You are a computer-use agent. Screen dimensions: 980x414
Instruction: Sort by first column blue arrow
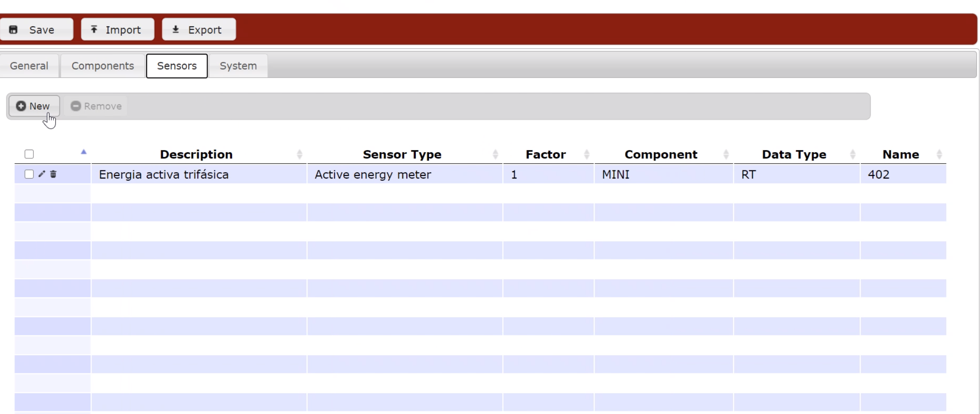tap(84, 152)
